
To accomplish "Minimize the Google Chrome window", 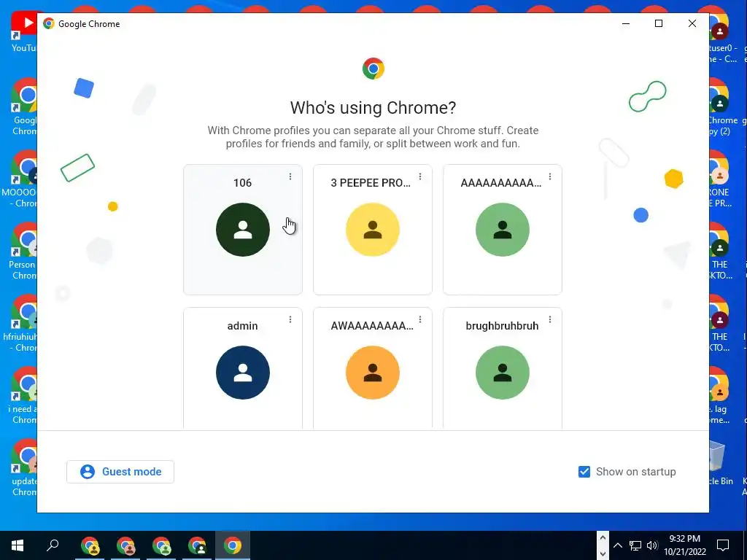I will 626,23.
